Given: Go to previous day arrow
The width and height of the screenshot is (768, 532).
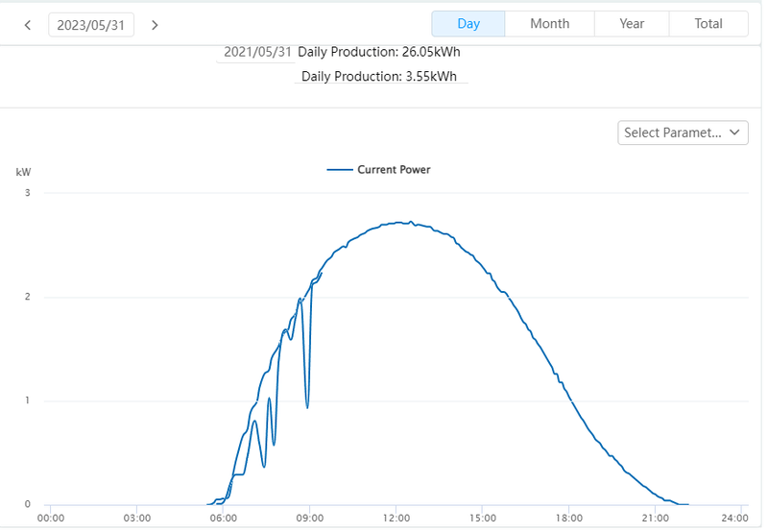Looking at the screenshot, I should coord(27,25).
